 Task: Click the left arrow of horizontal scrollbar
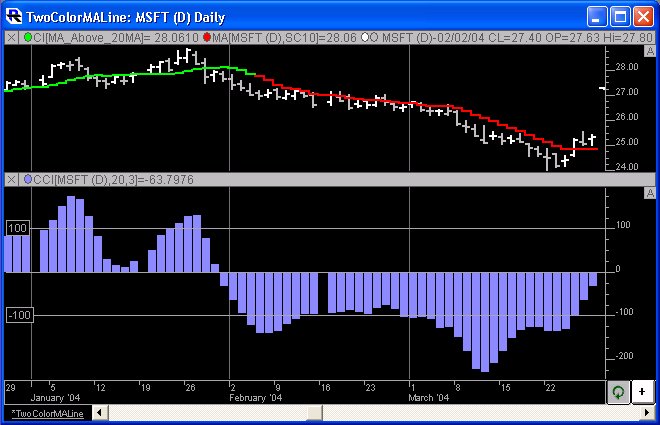point(99,413)
